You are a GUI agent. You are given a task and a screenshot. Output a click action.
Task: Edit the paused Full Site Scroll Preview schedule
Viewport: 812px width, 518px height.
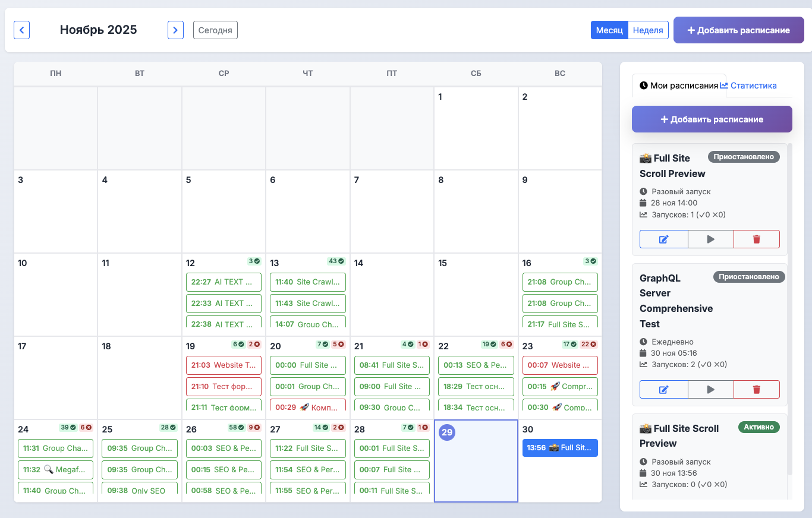(663, 239)
